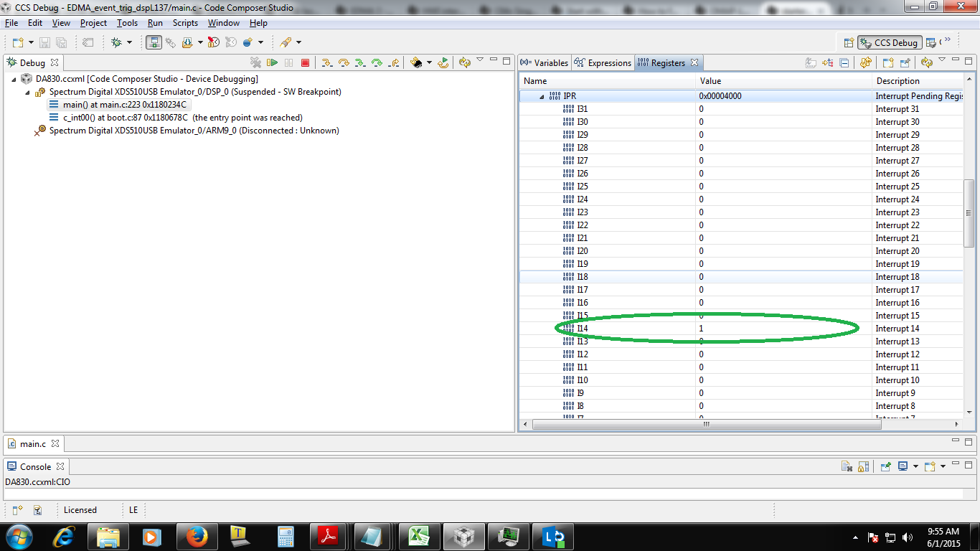Click the Value column header in Registers
This screenshot has height=551, width=980.
point(783,81)
